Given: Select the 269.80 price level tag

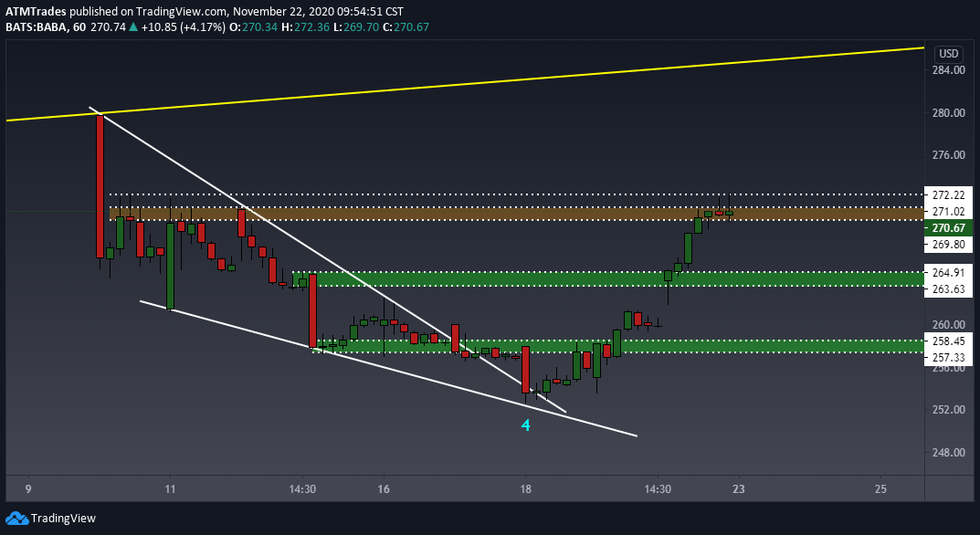Looking at the screenshot, I should pyautogui.click(x=948, y=245).
